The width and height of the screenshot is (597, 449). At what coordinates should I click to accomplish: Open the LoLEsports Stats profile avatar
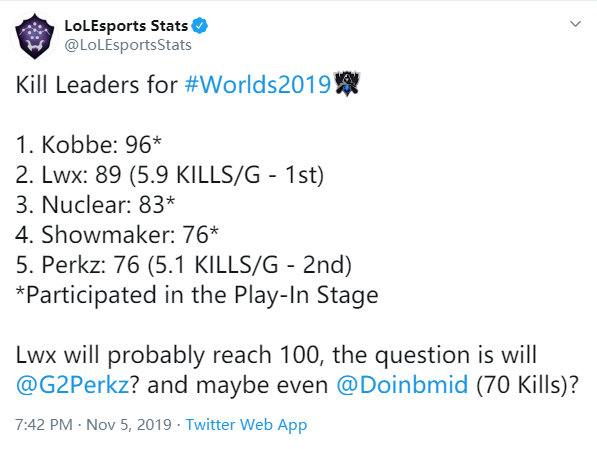click(35, 36)
